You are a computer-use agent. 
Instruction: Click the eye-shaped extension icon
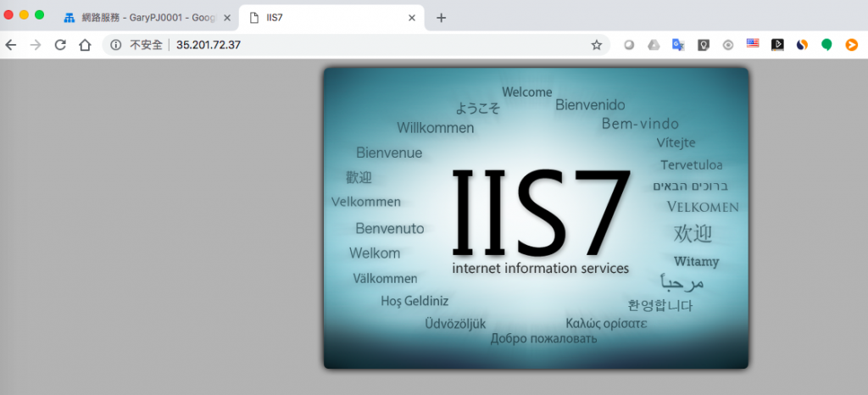tap(728, 46)
